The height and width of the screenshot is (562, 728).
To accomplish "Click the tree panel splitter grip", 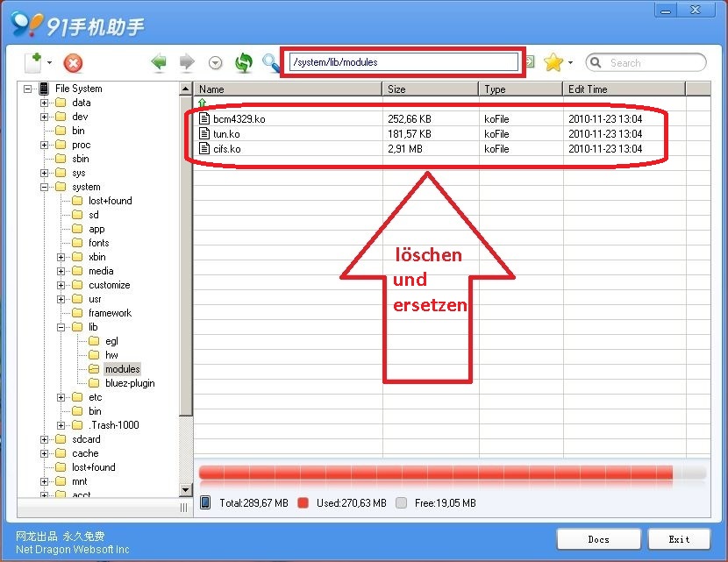I will pyautogui.click(x=184, y=508).
